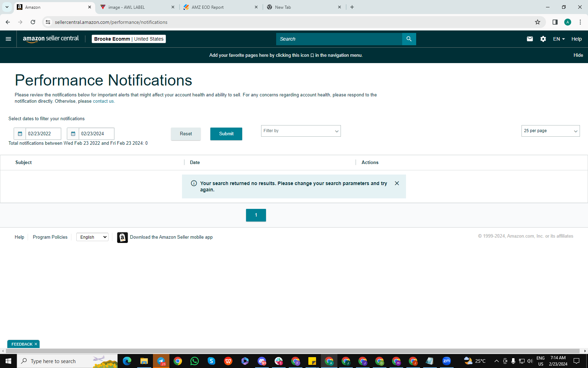The height and width of the screenshot is (368, 588).
Task: Open File Explorer from taskbar
Action: tap(144, 361)
